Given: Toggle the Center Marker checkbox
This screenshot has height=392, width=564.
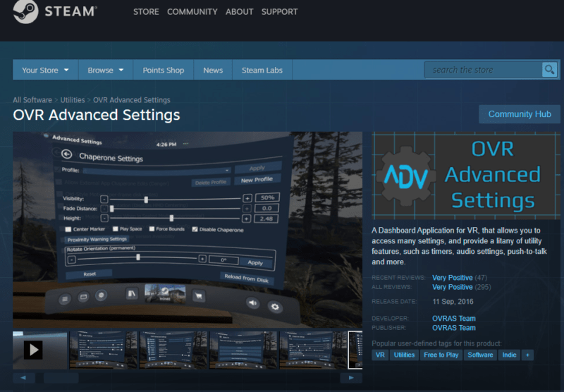Looking at the screenshot, I should [x=68, y=229].
